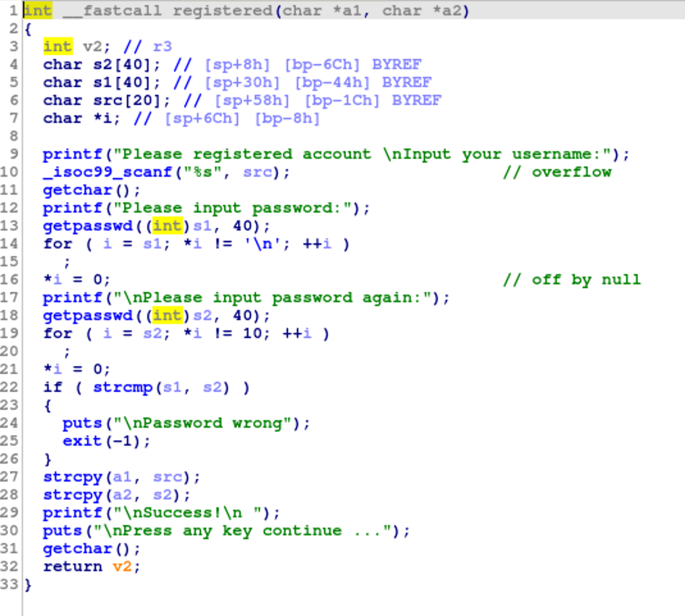Select the '\n' character literal on line 14
The width and height of the screenshot is (685, 616).
click(x=262, y=244)
